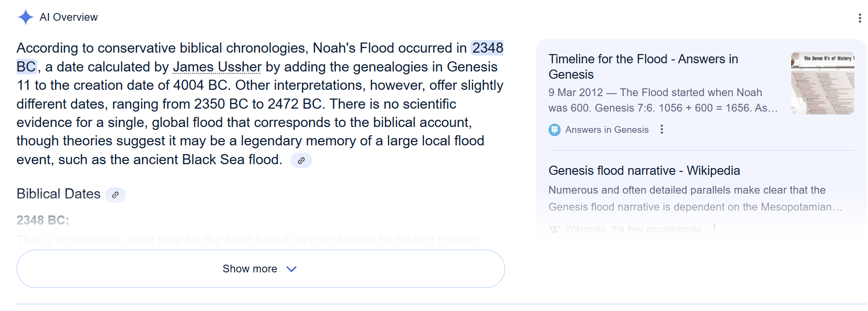Click the Answers in Genesis source name
This screenshot has width=868, height=311.
[x=607, y=130]
